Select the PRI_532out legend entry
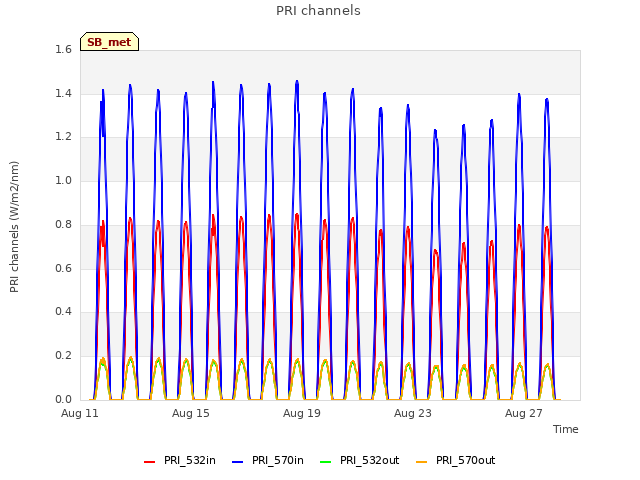640x480 pixels. [x=359, y=460]
